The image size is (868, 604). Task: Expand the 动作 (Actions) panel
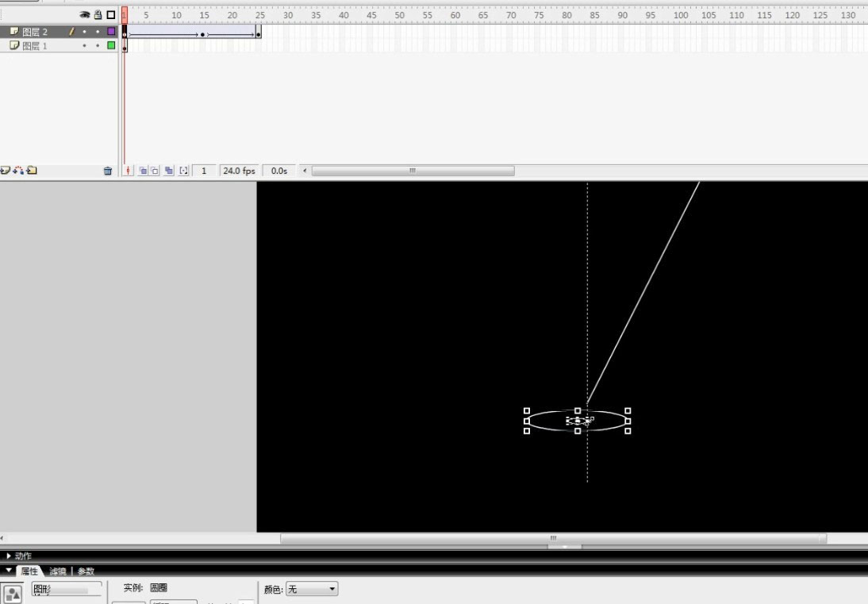[9, 556]
